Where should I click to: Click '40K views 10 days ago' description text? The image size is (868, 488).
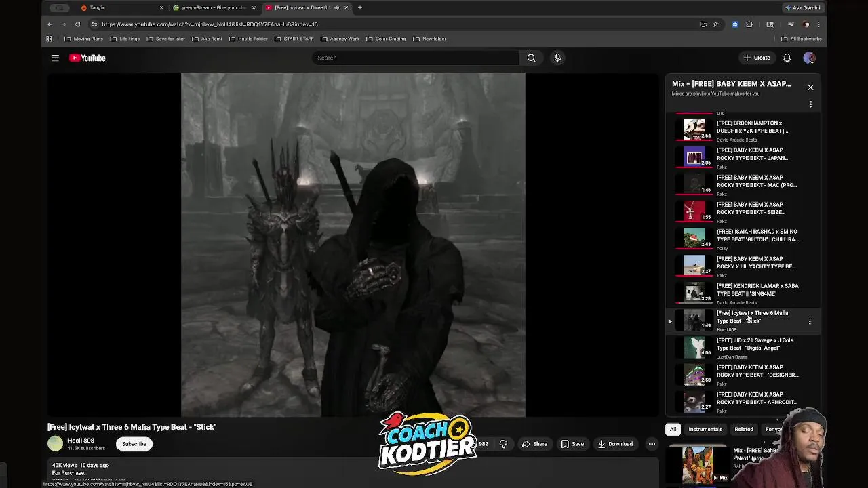click(x=81, y=465)
